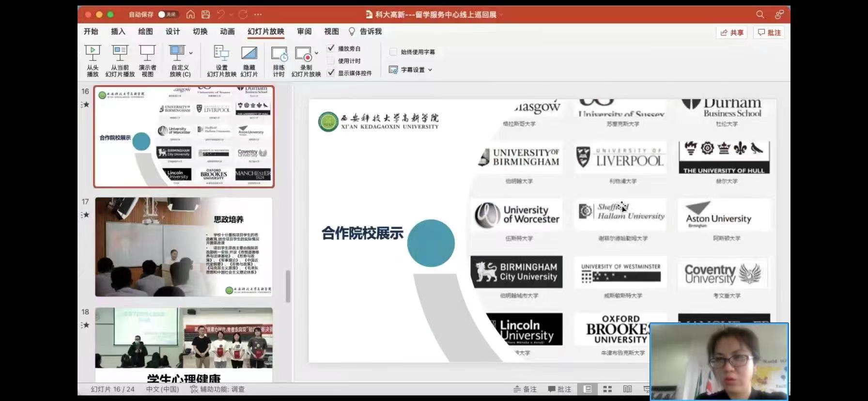Switch to the 设计 ribbon tab
Screen dimensions: 868x401
point(172,31)
